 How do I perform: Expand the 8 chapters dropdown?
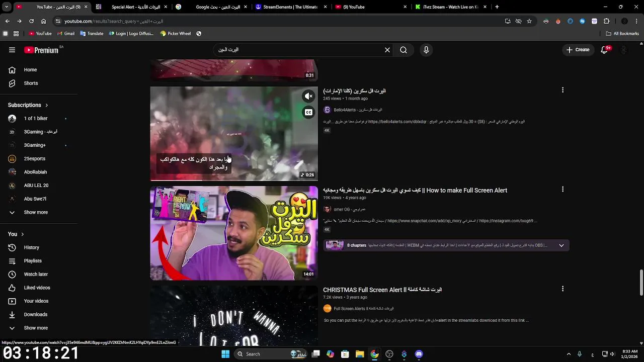[561, 245]
